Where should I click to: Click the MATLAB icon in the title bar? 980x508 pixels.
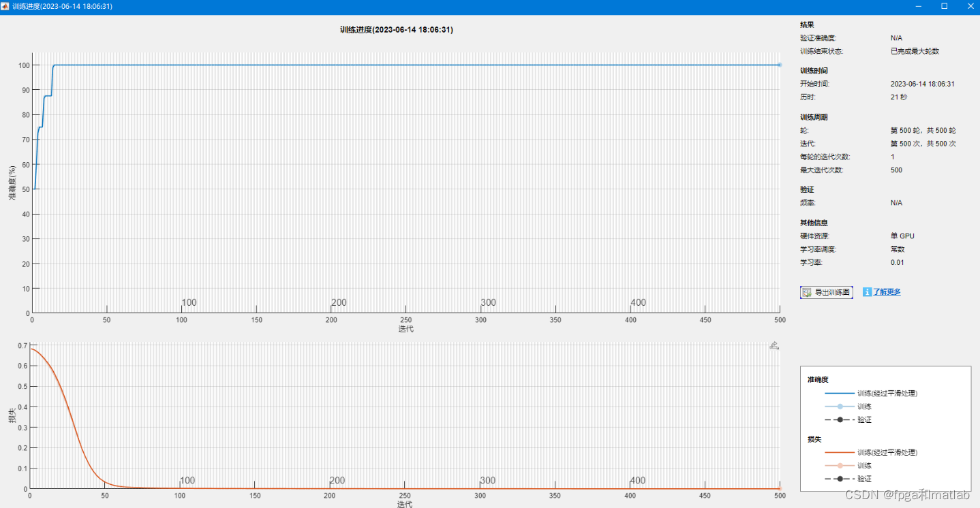pos(5,6)
